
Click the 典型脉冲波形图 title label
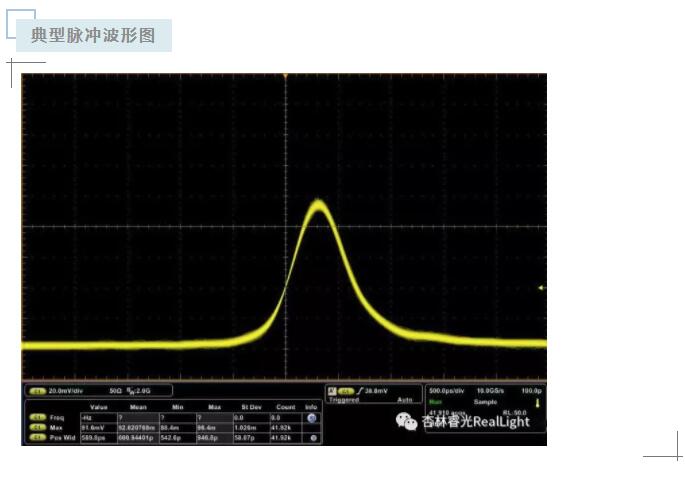[x=93, y=35]
